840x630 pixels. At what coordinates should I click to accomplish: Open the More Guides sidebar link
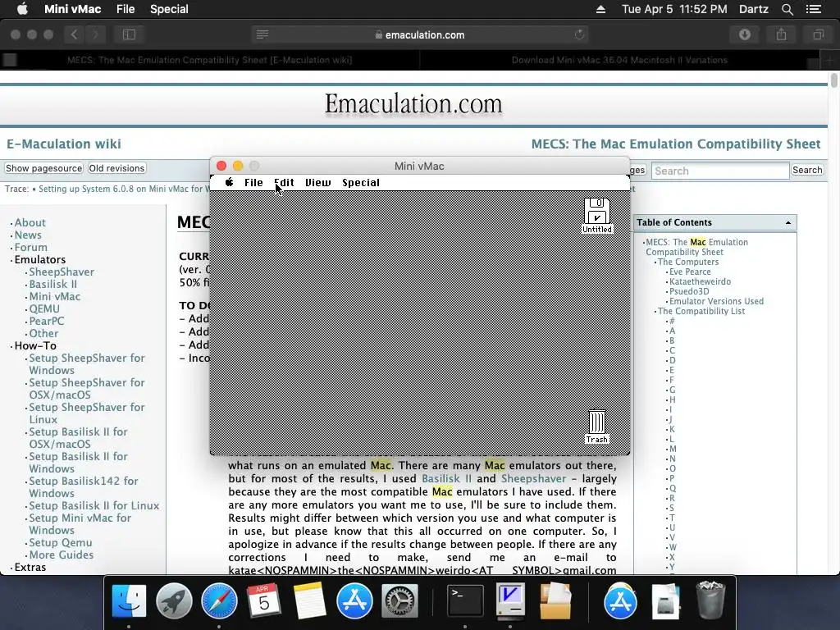pos(61,555)
